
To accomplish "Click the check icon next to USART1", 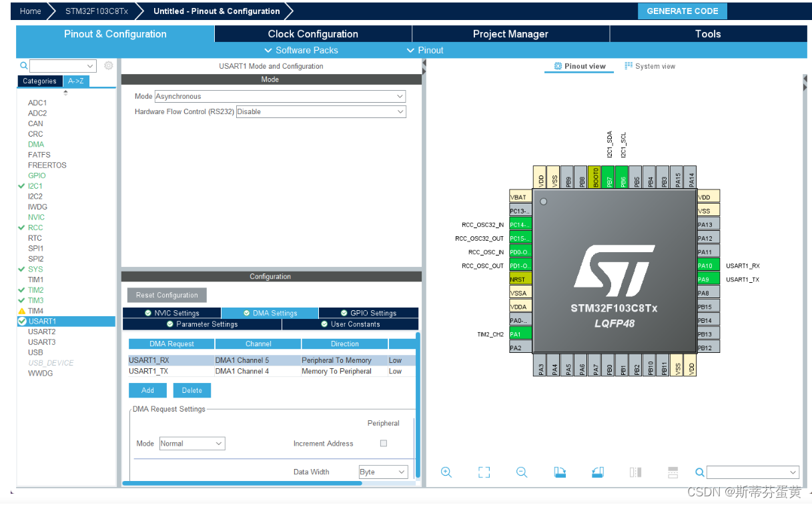I will coord(22,321).
